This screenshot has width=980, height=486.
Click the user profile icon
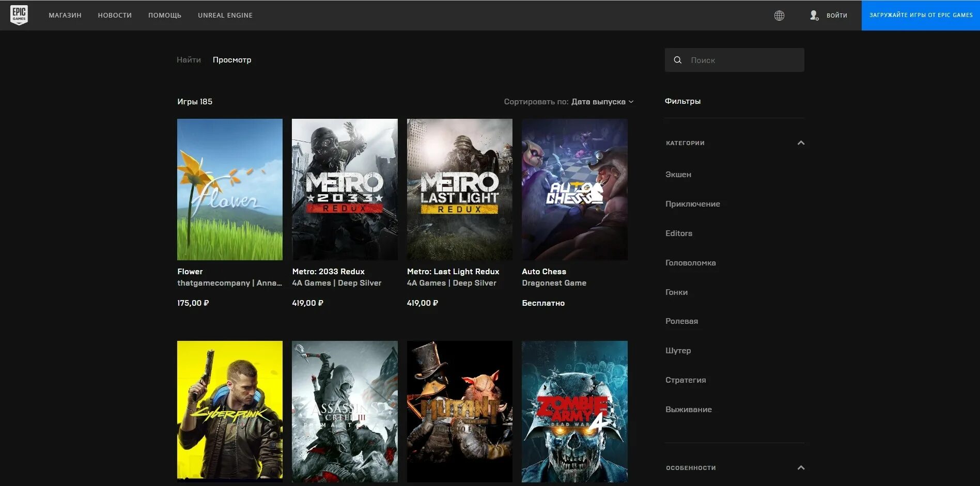[x=814, y=15]
